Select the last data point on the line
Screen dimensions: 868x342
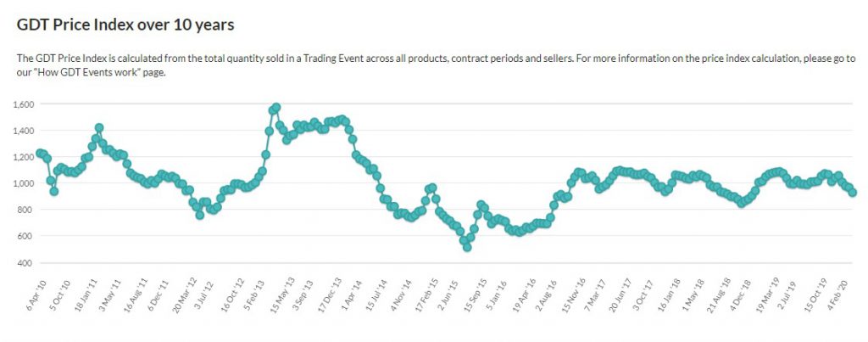853,193
